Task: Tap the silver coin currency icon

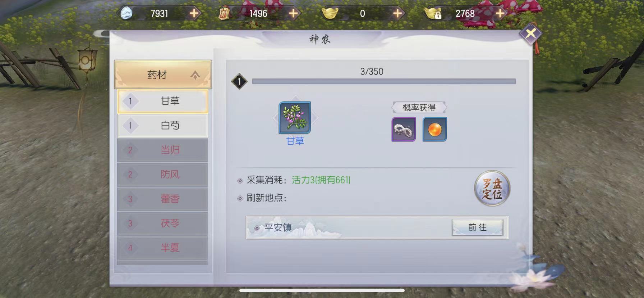Action: coord(126,13)
